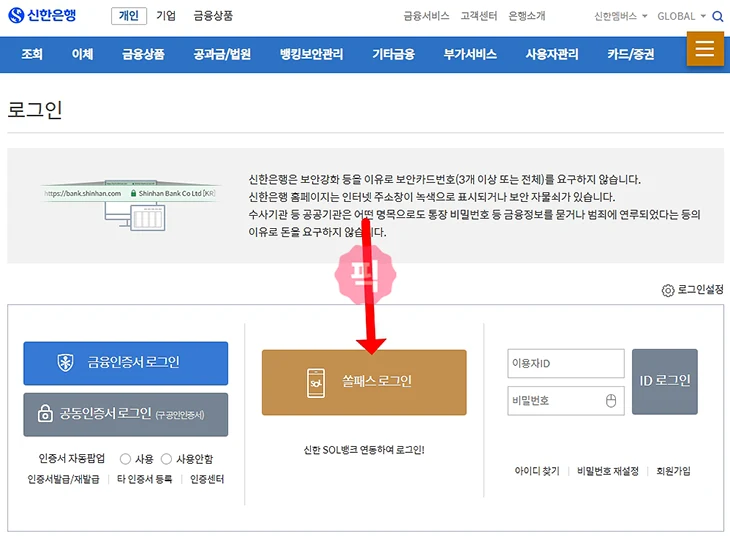This screenshot has height=550, width=730.
Task: Click the 고객센터 link
Action: coord(479,16)
